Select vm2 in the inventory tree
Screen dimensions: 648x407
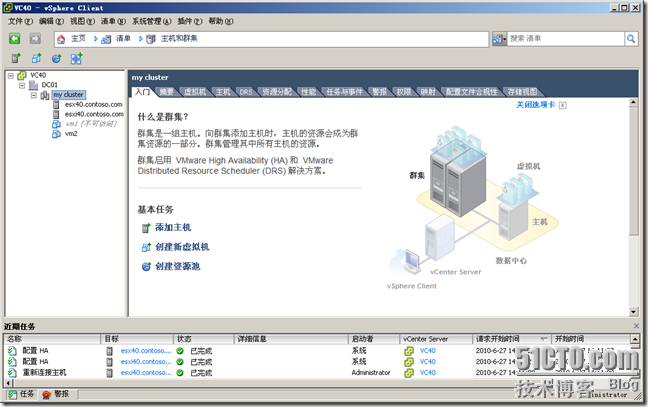pos(71,133)
